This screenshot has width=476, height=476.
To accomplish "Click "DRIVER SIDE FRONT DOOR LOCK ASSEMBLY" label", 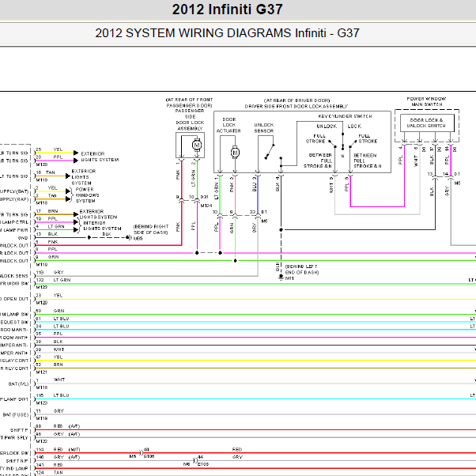I will tap(297, 106).
